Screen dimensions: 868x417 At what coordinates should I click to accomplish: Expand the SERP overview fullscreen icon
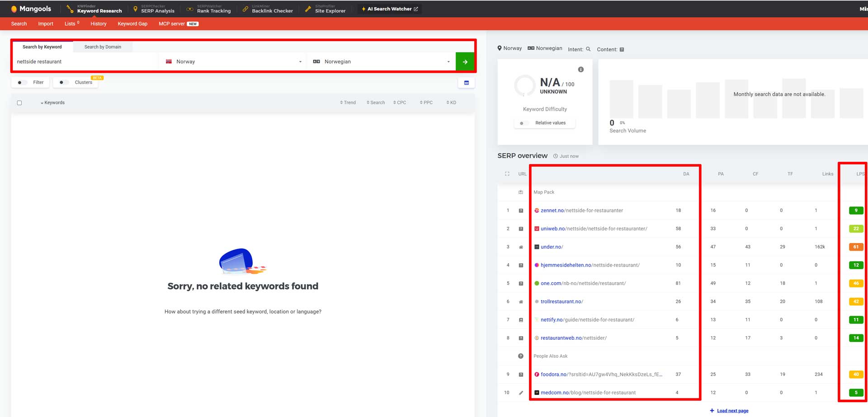click(x=507, y=174)
